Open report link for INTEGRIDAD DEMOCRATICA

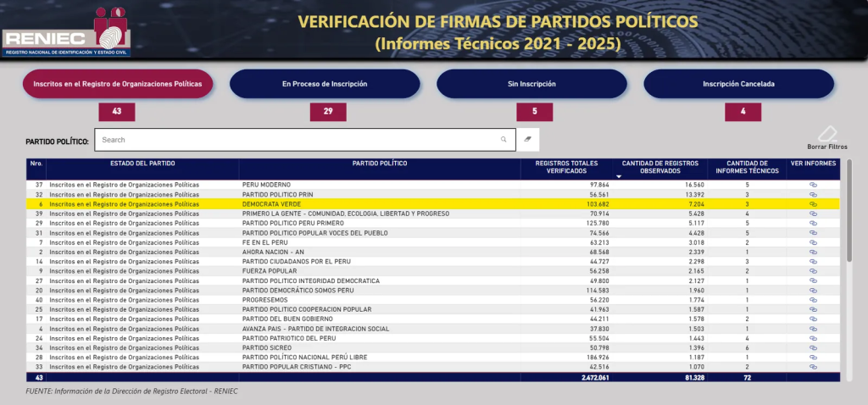(x=813, y=281)
